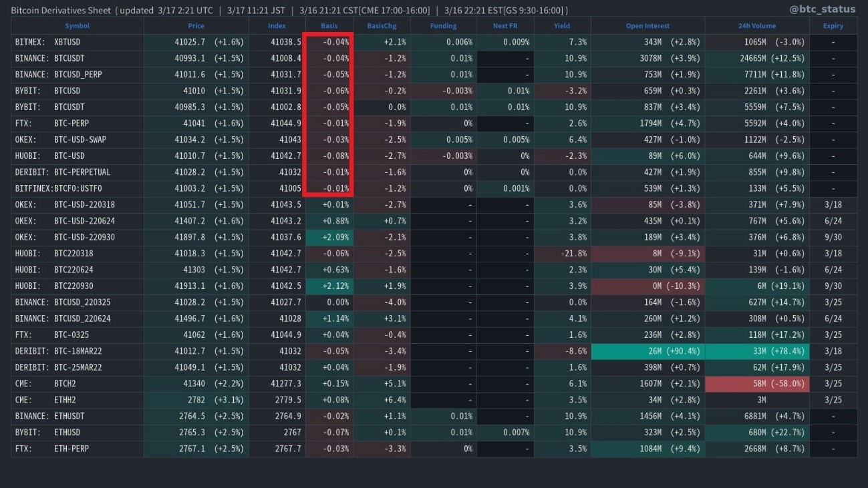Select the BITMEX XBTUSD symbol row
Screen dimensions: 868x488
[x=434, y=42]
